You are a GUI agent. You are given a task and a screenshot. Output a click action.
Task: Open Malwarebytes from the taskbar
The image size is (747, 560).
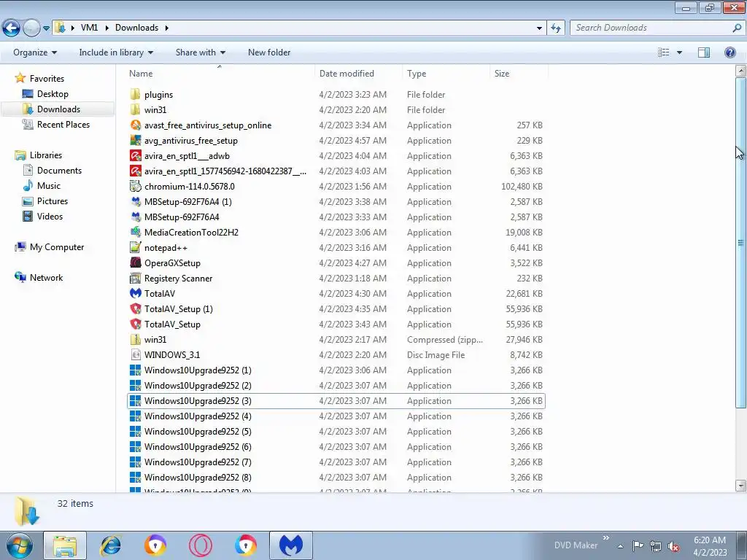291,545
